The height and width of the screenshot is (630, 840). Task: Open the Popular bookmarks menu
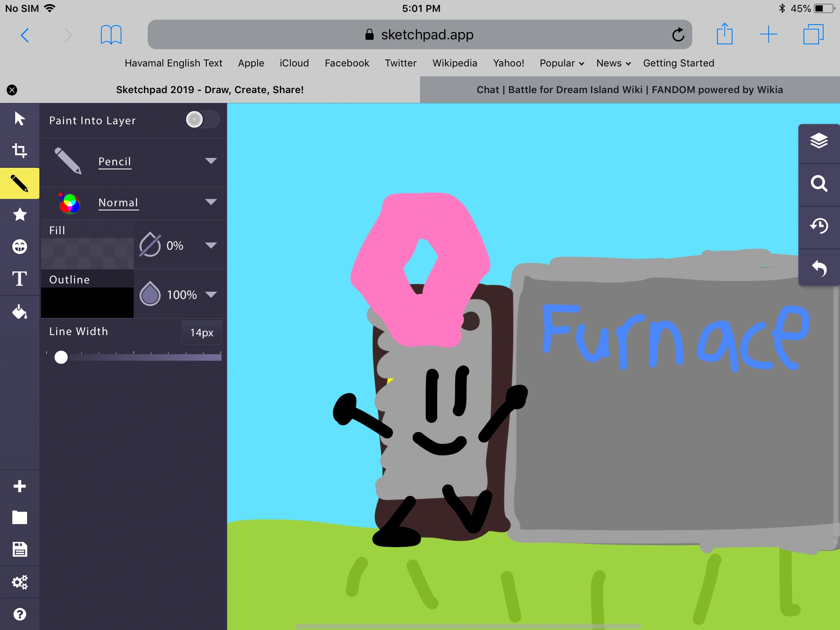pyautogui.click(x=561, y=63)
